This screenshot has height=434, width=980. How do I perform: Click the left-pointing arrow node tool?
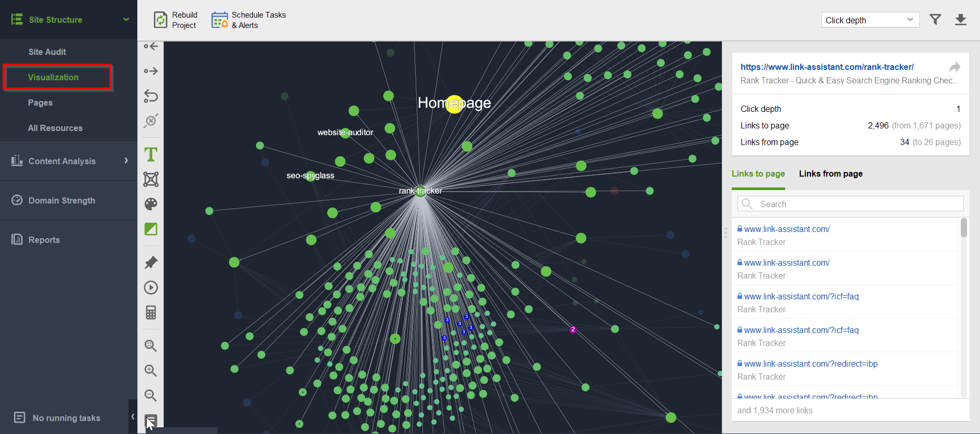pyautogui.click(x=151, y=47)
